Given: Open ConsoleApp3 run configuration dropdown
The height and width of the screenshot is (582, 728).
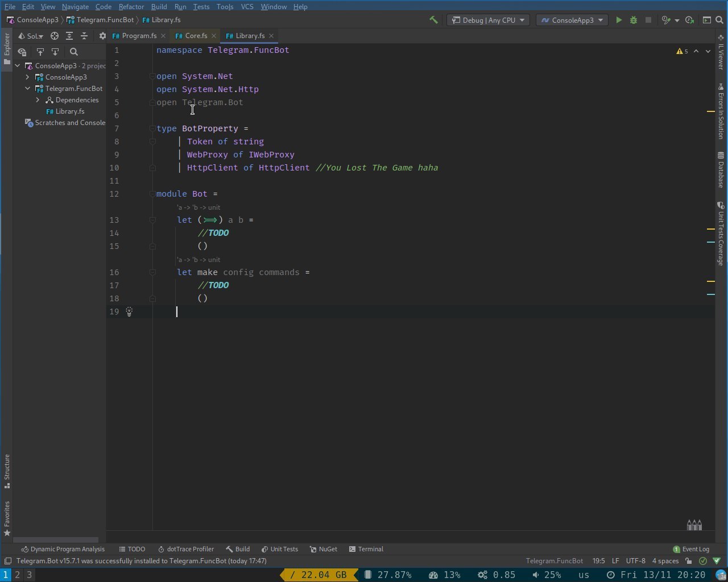Looking at the screenshot, I should (572, 20).
